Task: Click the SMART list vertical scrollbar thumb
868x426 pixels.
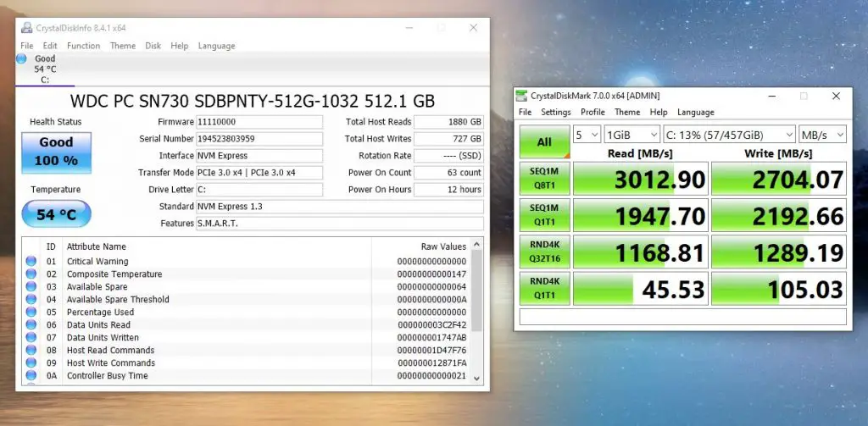Action: tap(476, 291)
